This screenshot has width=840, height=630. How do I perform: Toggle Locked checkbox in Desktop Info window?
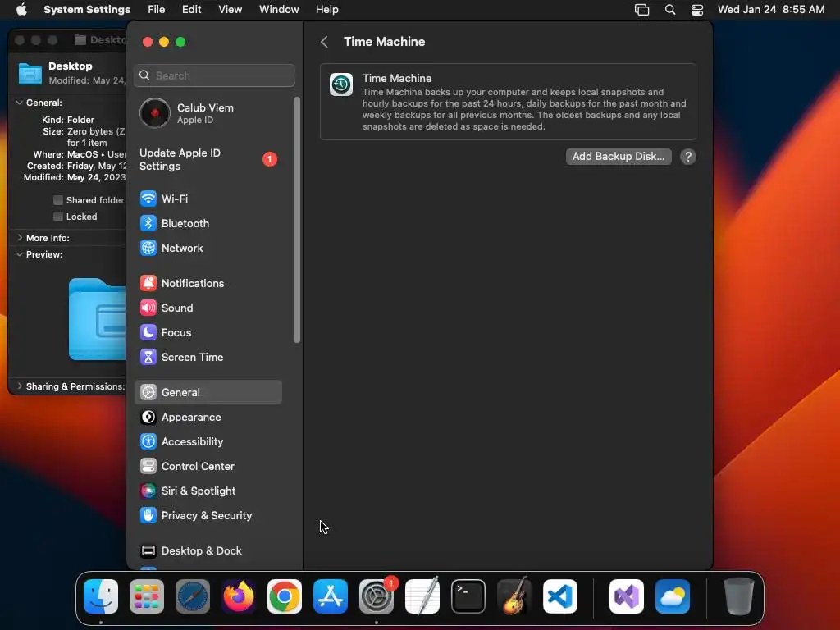click(x=58, y=217)
